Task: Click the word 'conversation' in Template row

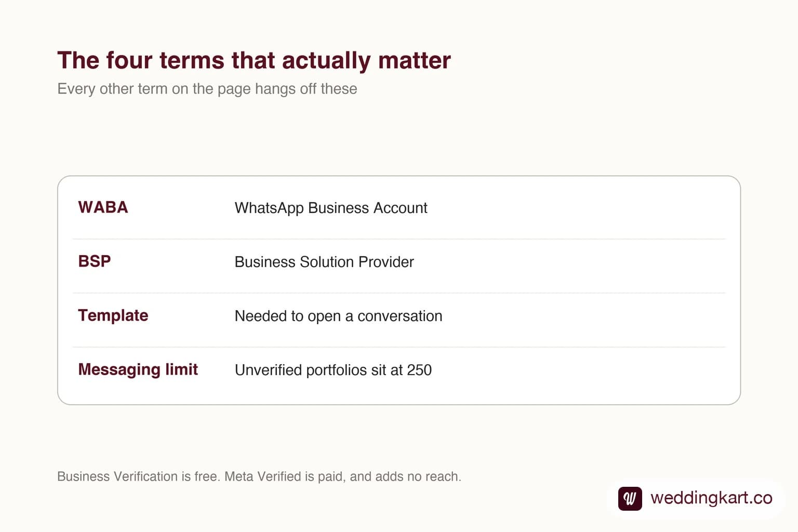Action: (x=400, y=316)
